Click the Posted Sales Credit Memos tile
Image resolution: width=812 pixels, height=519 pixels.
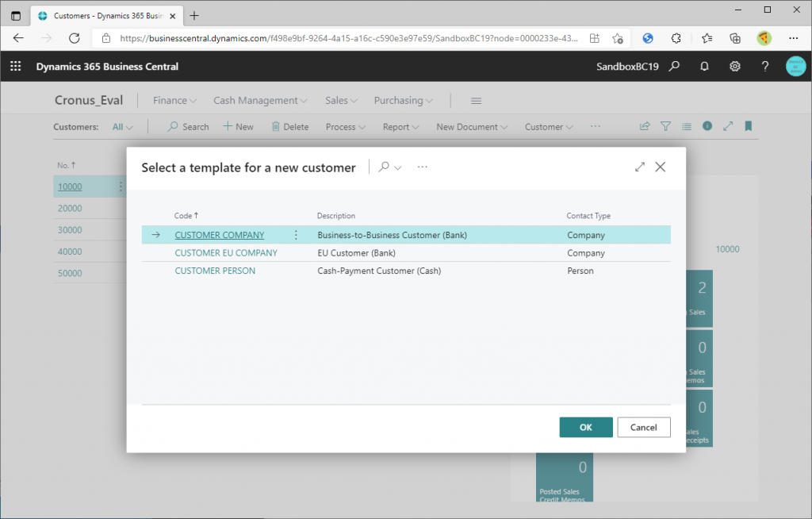click(x=565, y=477)
